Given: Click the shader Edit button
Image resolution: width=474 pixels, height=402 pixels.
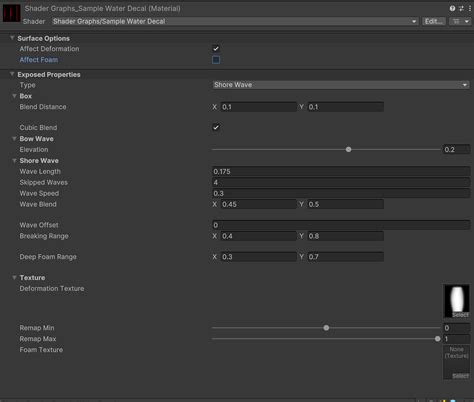Looking at the screenshot, I should tap(433, 21).
